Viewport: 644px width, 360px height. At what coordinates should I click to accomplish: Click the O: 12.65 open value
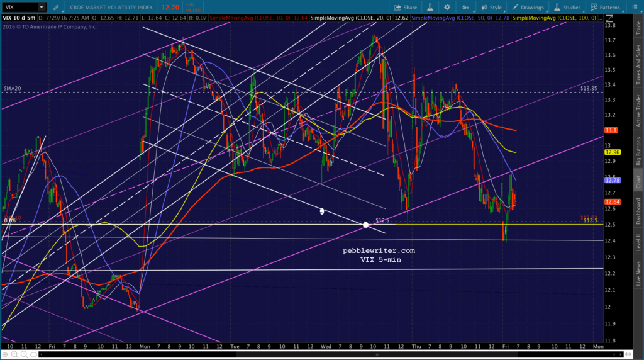[x=103, y=18]
